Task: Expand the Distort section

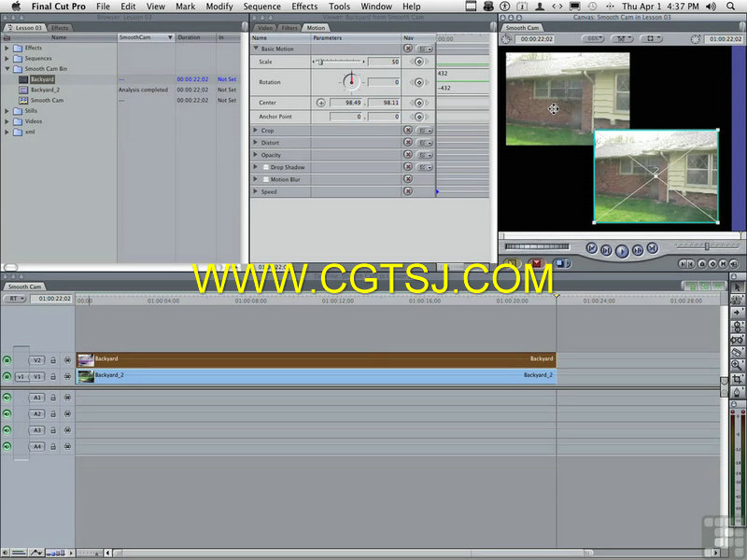Action: (x=256, y=143)
